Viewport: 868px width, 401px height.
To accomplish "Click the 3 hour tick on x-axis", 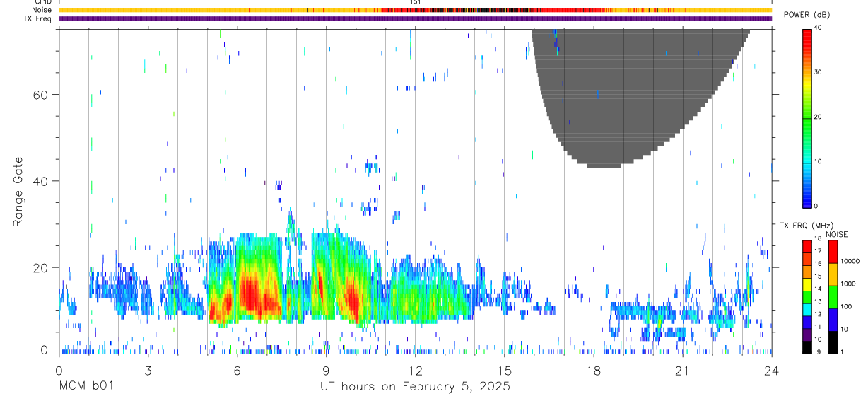I will click(148, 369).
